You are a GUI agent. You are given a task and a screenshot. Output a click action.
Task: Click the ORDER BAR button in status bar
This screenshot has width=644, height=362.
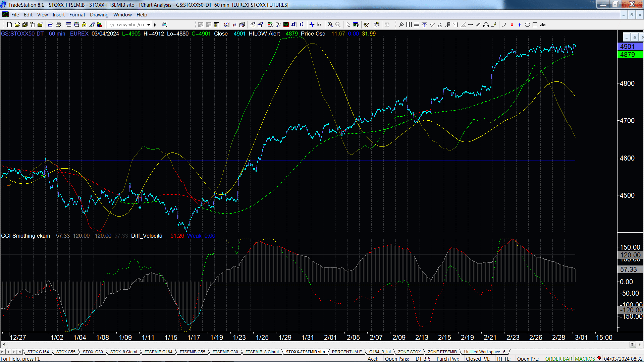coord(559,359)
